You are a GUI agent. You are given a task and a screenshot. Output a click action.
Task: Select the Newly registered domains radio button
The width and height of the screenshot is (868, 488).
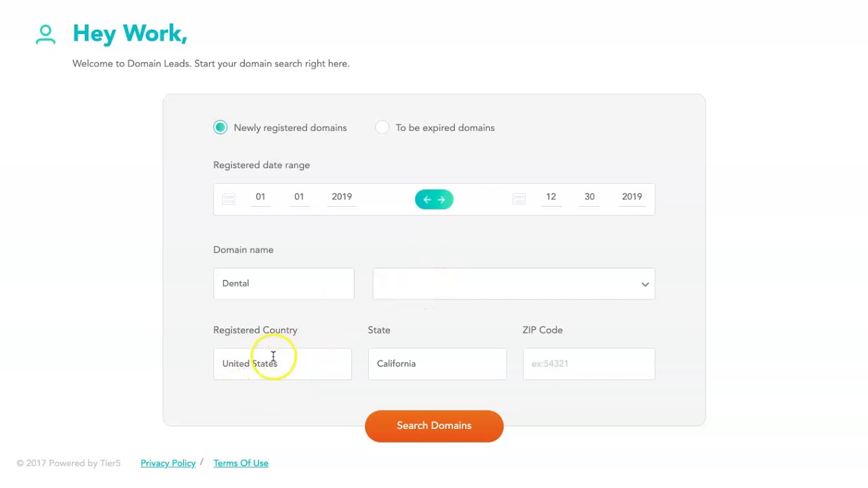(x=220, y=127)
